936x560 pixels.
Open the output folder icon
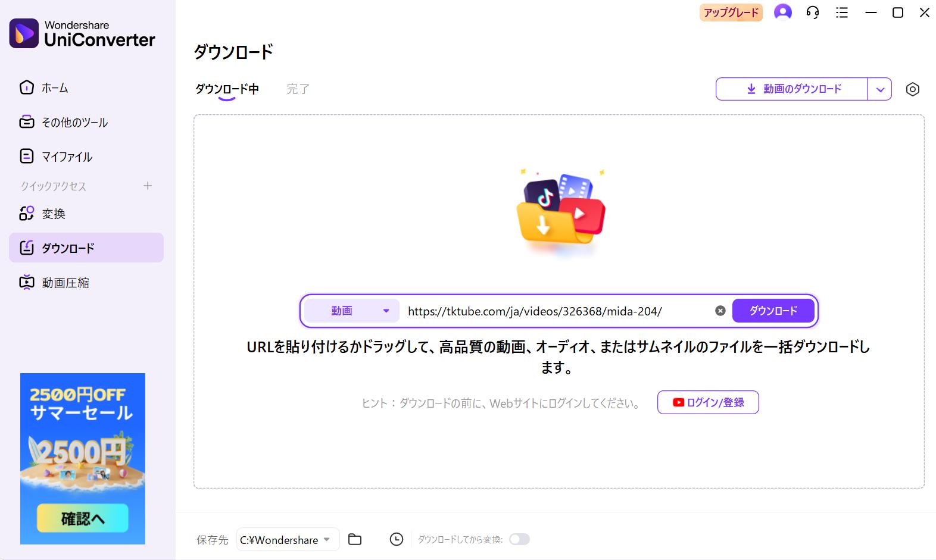pos(355,539)
